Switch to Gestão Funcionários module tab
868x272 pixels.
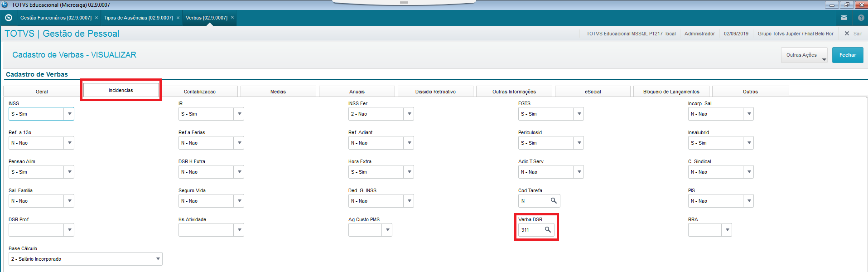56,18
